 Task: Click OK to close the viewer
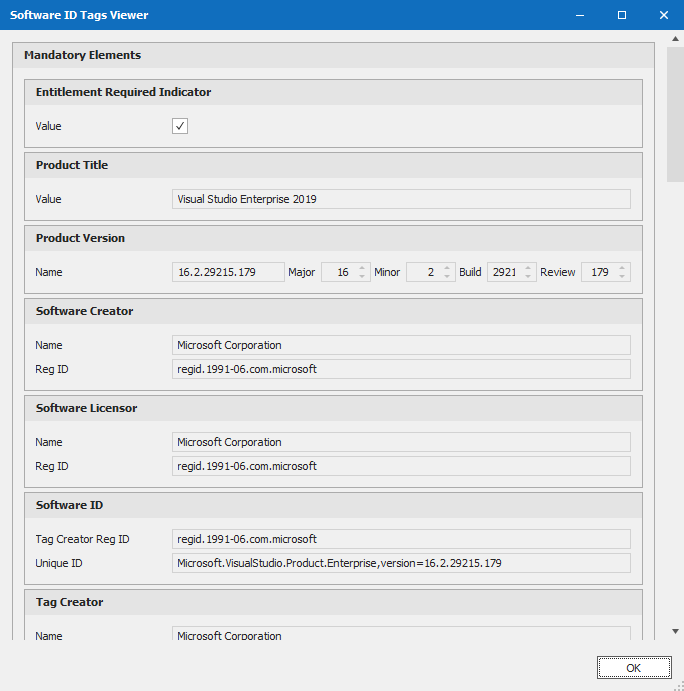[634, 668]
